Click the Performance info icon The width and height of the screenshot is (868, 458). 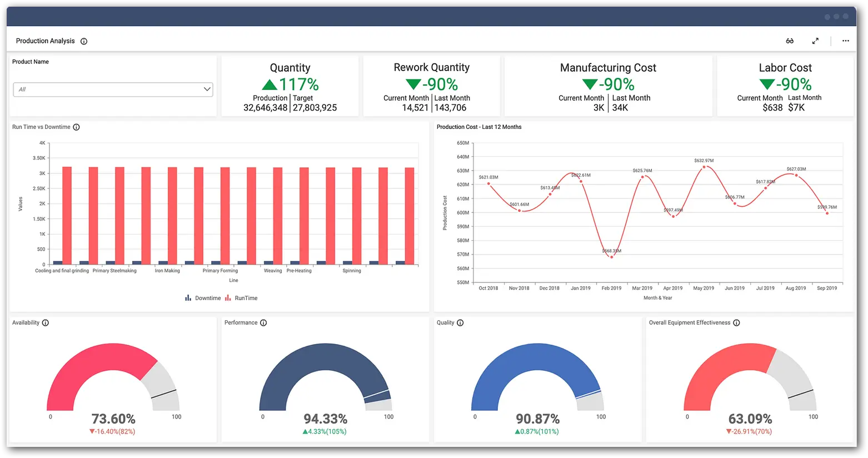point(263,323)
